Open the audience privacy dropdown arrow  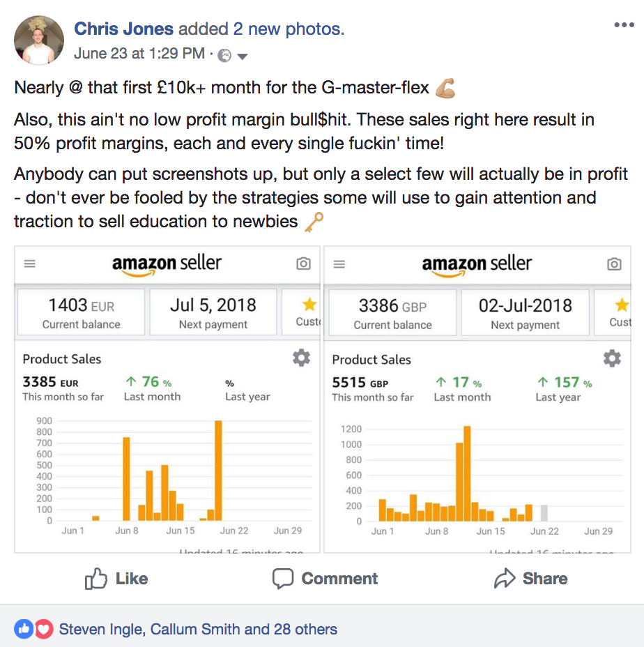243,56
